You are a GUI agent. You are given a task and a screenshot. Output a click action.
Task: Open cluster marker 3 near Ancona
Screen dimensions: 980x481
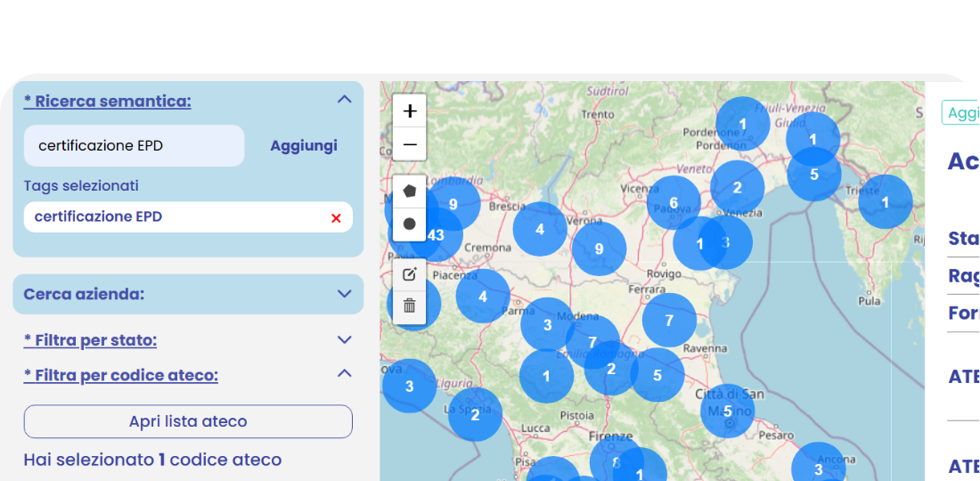click(819, 469)
